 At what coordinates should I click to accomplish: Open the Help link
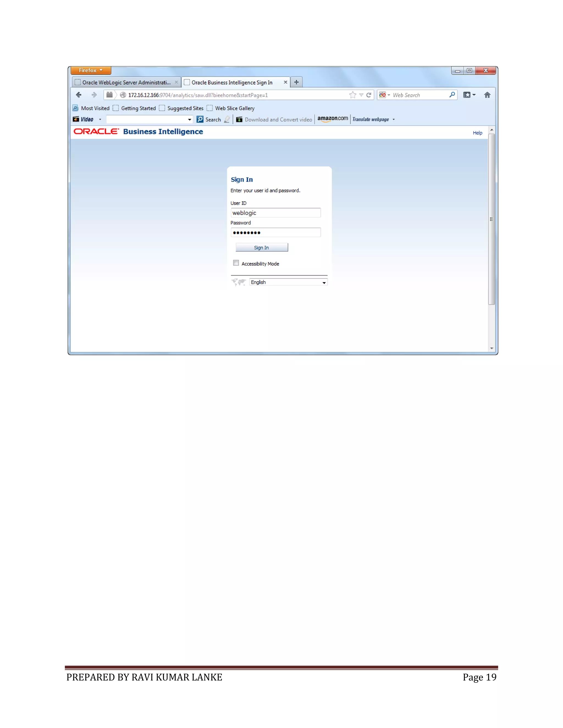pyautogui.click(x=477, y=133)
